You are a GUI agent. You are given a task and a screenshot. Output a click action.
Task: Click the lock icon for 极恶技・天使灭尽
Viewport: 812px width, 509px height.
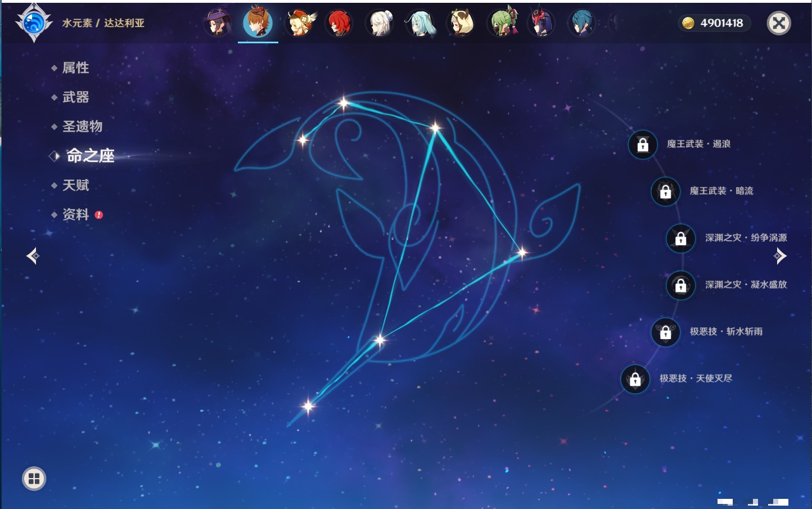tap(635, 379)
